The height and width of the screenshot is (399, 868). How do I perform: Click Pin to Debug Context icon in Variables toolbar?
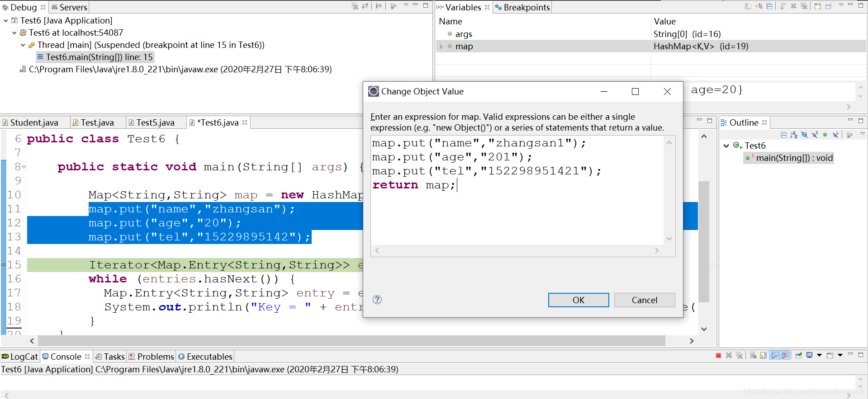point(828,6)
